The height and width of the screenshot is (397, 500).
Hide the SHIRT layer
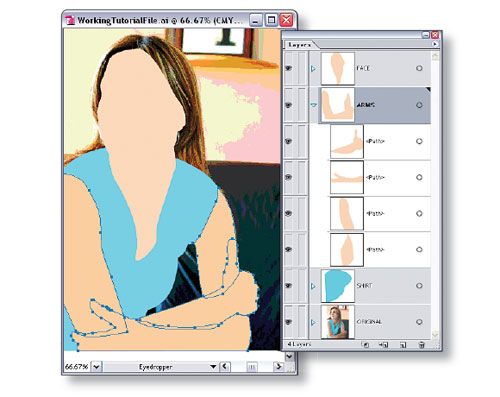click(x=289, y=286)
